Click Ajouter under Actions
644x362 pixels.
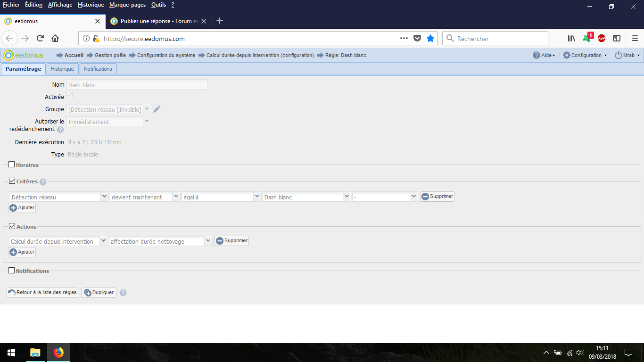tap(22, 252)
